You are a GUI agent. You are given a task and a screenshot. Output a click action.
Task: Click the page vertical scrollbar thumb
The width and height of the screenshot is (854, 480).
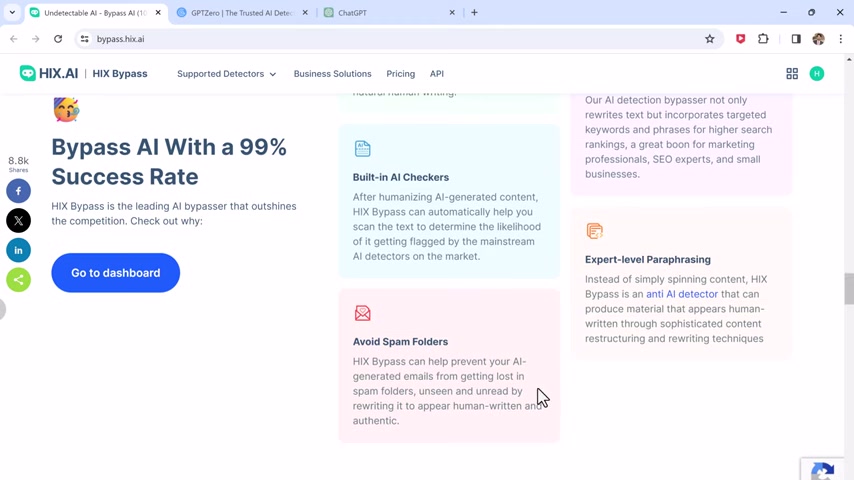click(849, 289)
